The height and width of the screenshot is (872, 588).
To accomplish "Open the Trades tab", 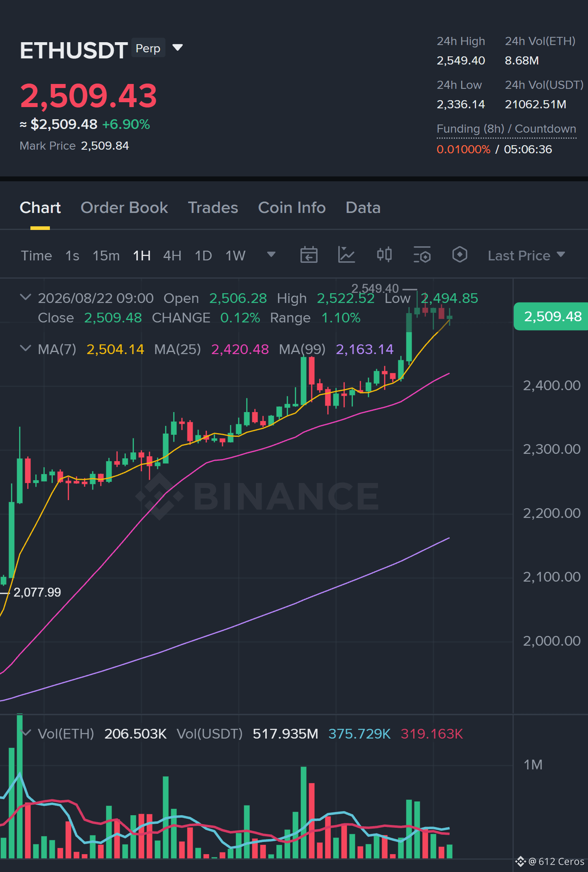I will (x=213, y=208).
